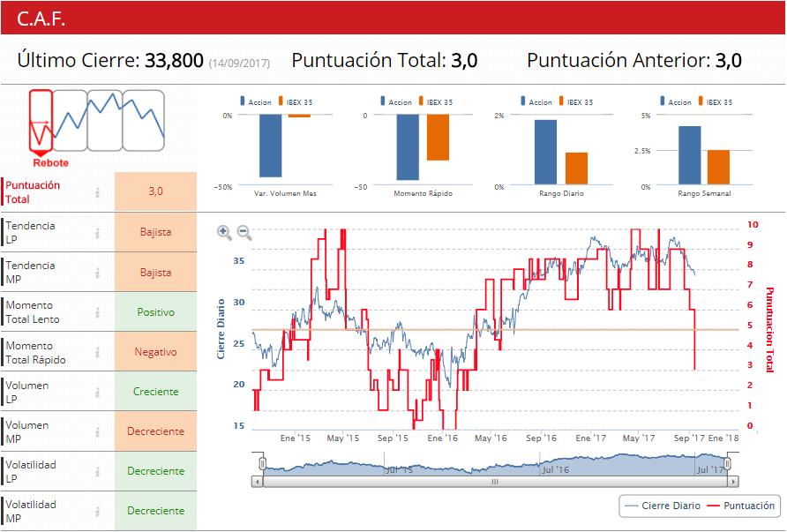Screen dimensions: 787x532
Task: Toggle Accion series in Var. Volumen Mes chart
Action: (x=256, y=101)
